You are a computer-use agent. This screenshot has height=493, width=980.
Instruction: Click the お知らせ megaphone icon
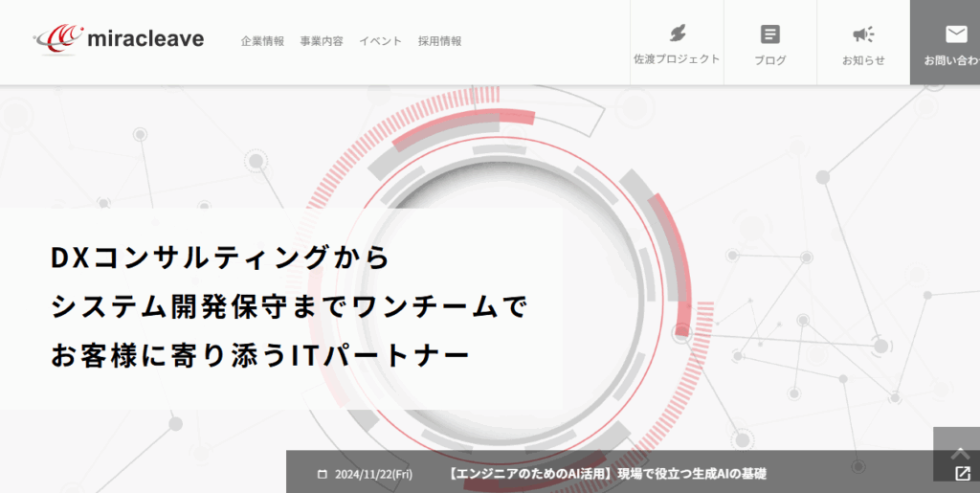click(863, 34)
